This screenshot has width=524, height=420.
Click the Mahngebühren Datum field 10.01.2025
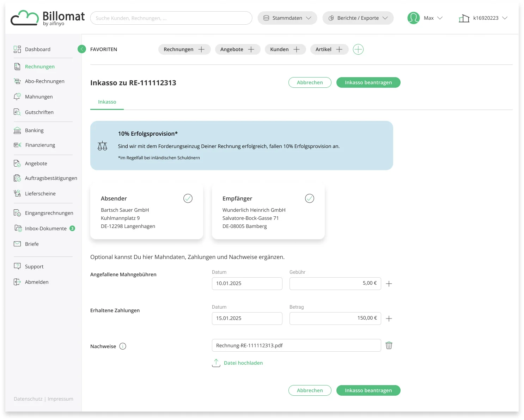pyautogui.click(x=247, y=284)
